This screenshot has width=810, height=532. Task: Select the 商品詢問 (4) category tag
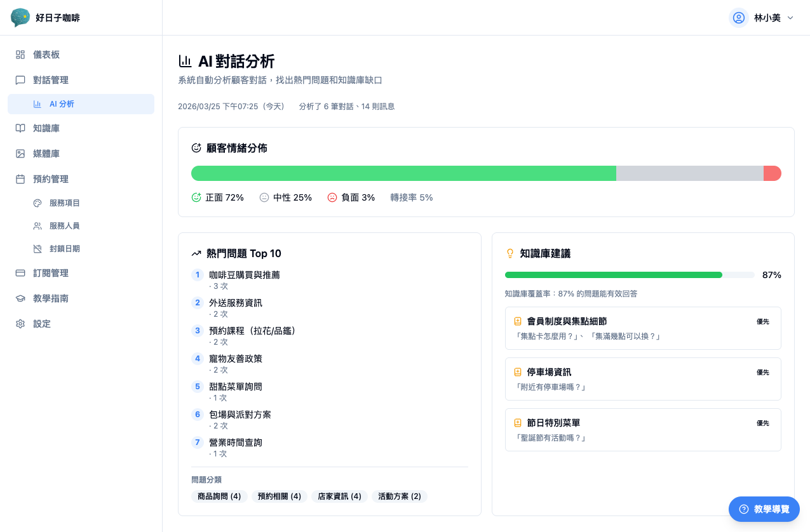click(219, 496)
